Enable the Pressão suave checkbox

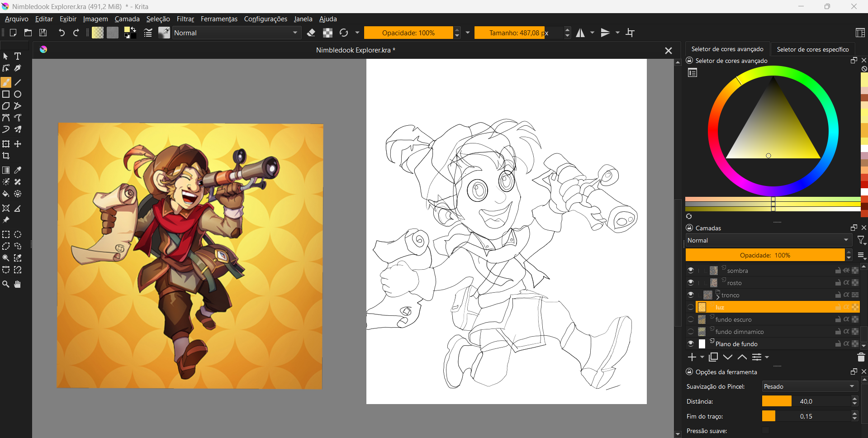coord(765,430)
